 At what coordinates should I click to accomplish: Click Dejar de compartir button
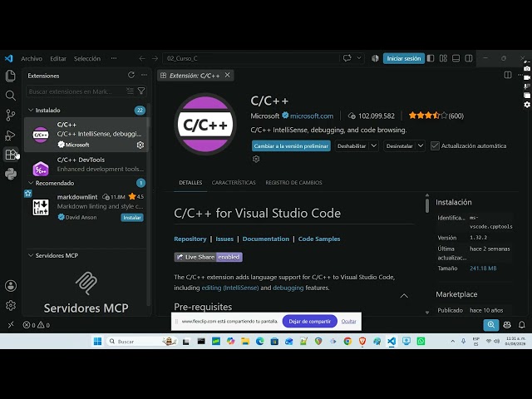310,322
